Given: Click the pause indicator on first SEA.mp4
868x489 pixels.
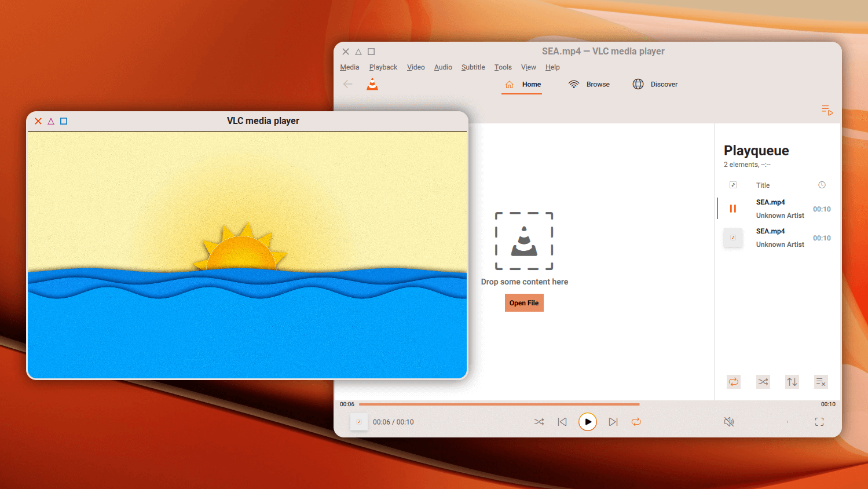Looking at the screenshot, I should (733, 209).
